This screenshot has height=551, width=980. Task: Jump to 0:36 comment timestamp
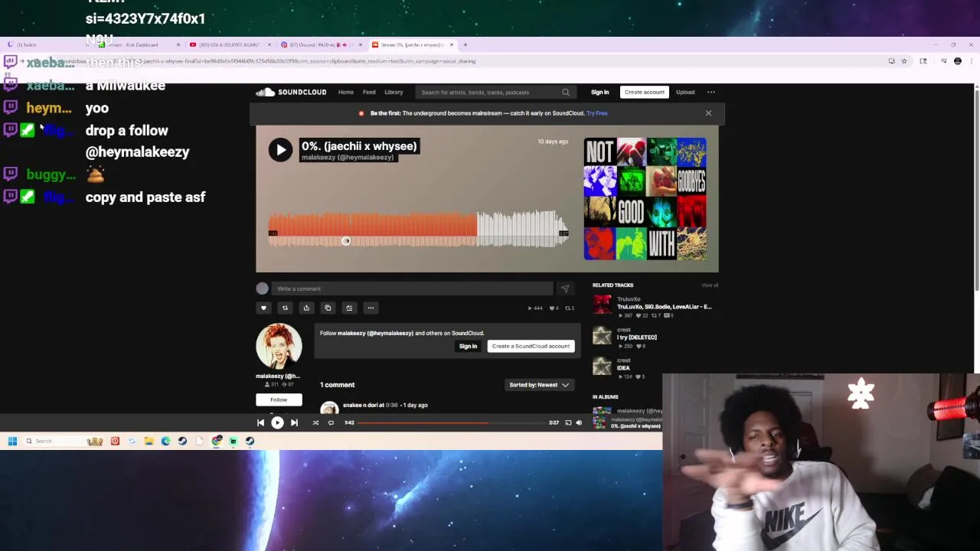click(x=392, y=405)
